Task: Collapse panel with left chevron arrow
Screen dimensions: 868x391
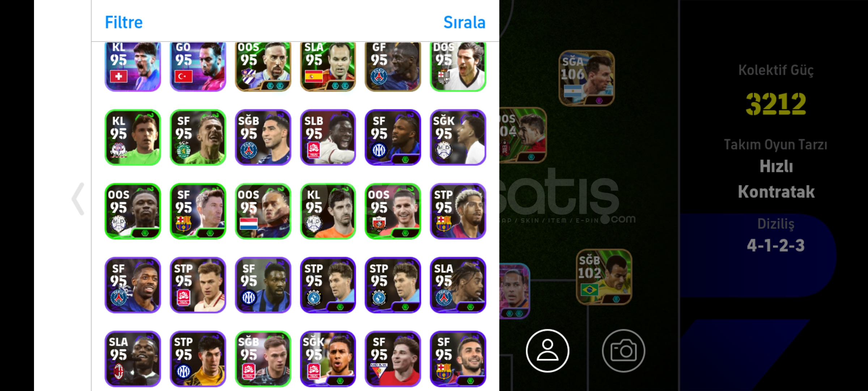Action: (x=78, y=199)
